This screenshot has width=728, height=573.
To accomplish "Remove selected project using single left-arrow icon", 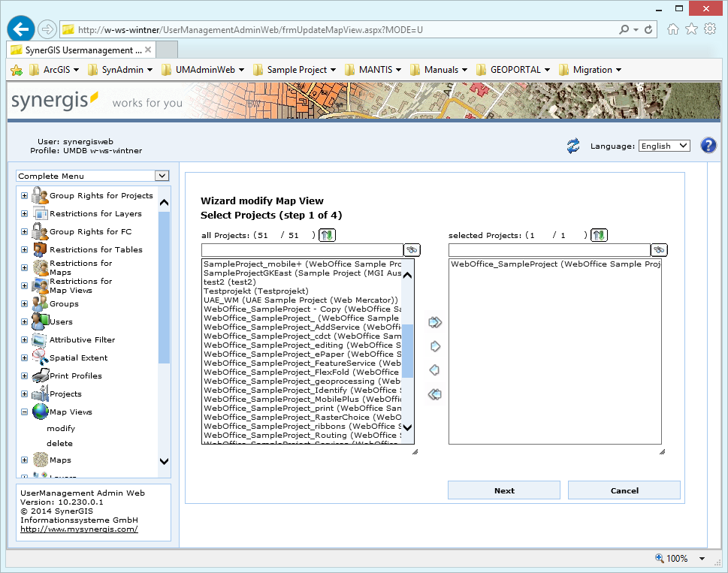I will 433,369.
